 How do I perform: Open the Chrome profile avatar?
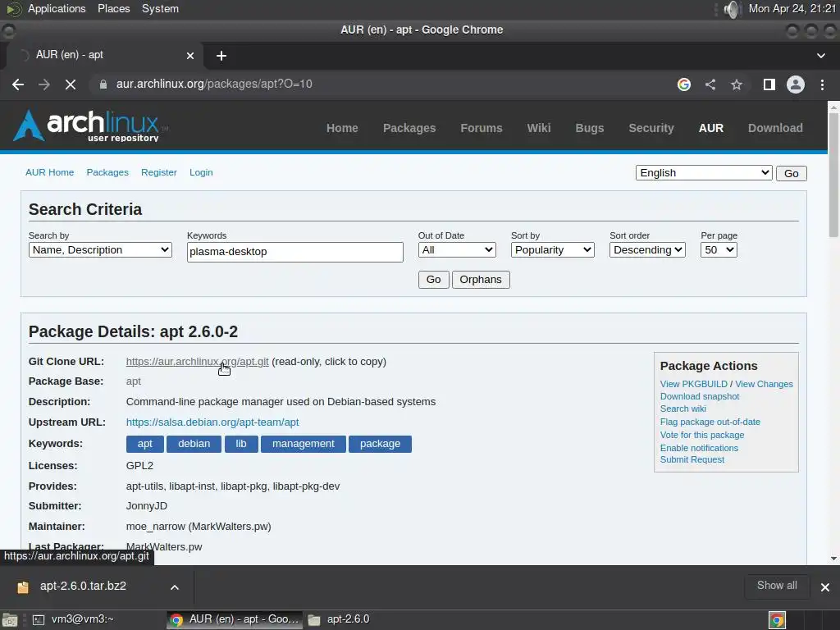pos(796,84)
